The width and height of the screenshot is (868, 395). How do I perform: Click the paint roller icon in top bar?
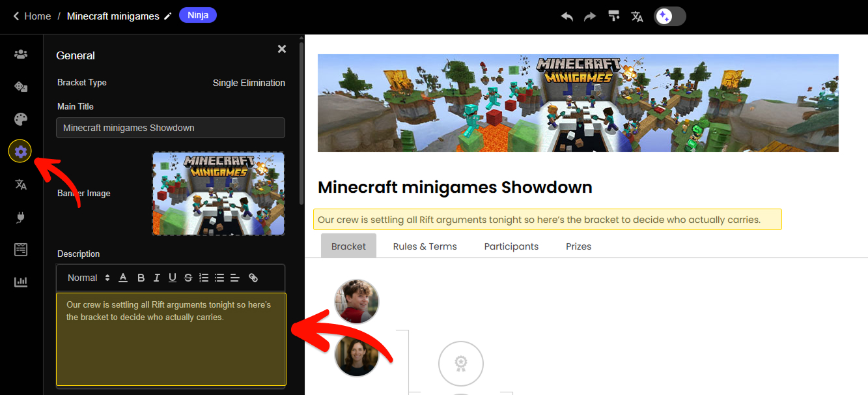tap(613, 16)
